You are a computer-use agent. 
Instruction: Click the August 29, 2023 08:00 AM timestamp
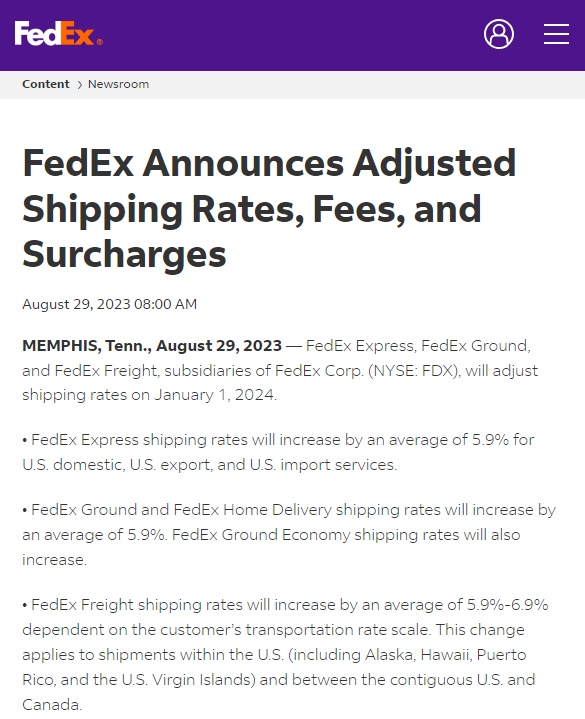coord(110,304)
